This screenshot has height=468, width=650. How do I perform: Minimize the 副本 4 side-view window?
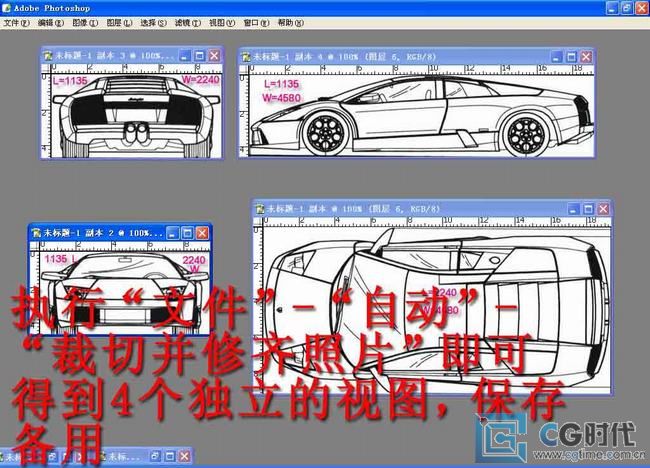557,57
